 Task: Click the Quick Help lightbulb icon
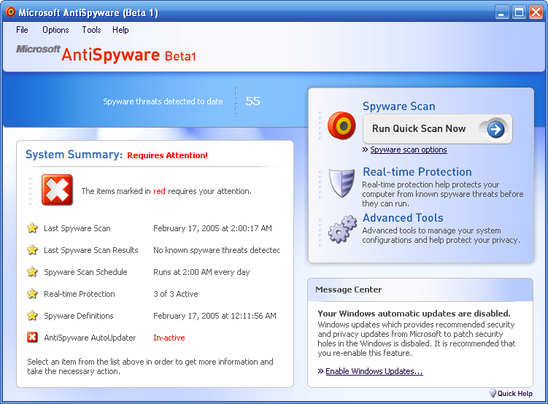(x=493, y=393)
